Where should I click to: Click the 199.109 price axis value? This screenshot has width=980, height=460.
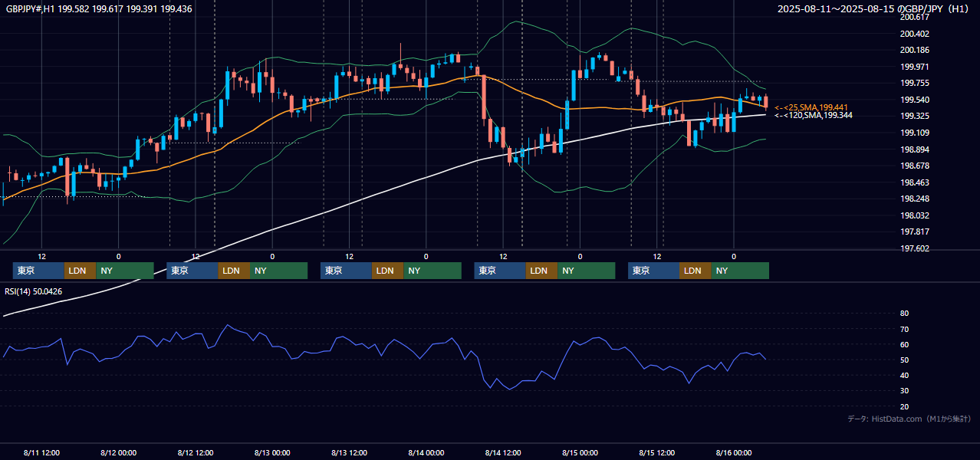pyautogui.click(x=915, y=133)
